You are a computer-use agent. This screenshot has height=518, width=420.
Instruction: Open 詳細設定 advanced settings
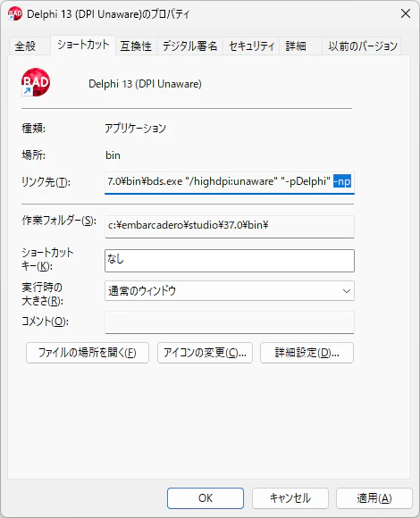click(x=307, y=353)
